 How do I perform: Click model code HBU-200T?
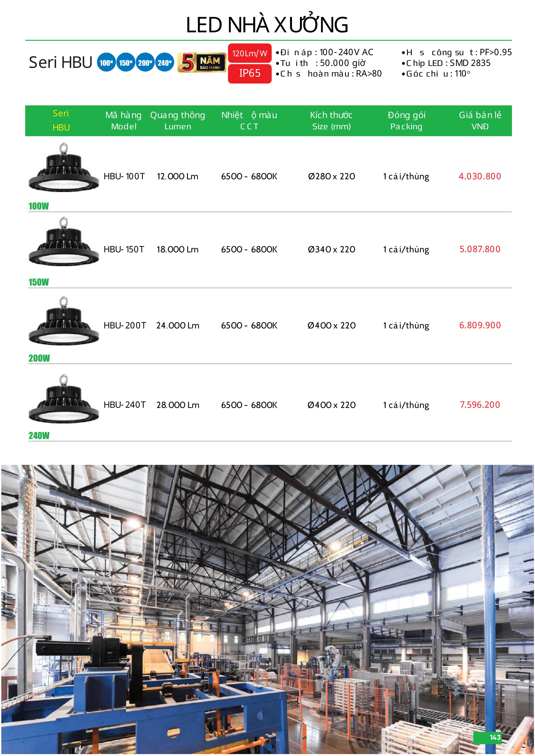pyautogui.click(x=124, y=325)
